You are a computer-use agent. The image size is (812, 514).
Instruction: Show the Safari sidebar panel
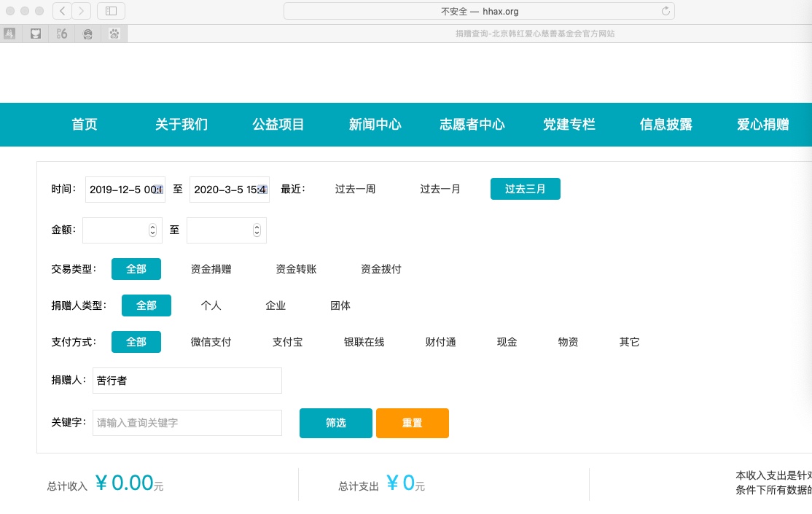pyautogui.click(x=111, y=11)
